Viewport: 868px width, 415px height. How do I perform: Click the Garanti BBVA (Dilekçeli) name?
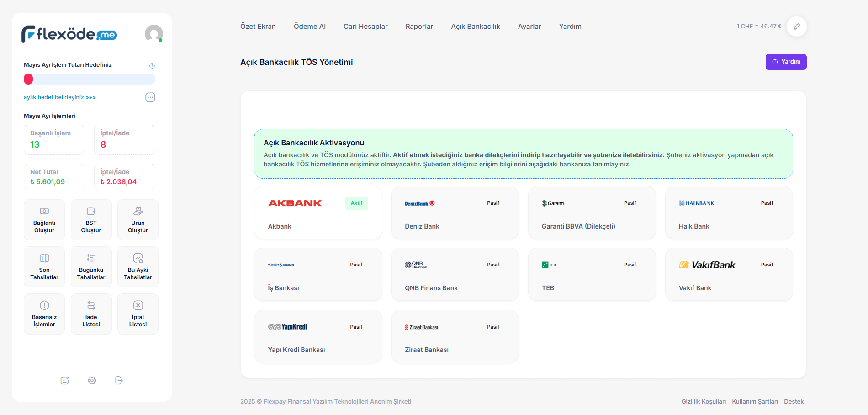(x=578, y=226)
